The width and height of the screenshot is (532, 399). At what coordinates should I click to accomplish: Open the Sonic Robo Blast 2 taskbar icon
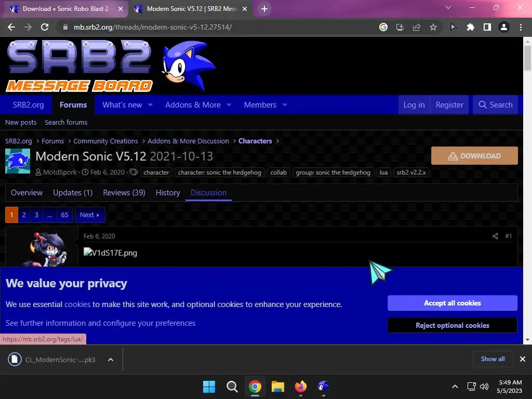point(323,387)
